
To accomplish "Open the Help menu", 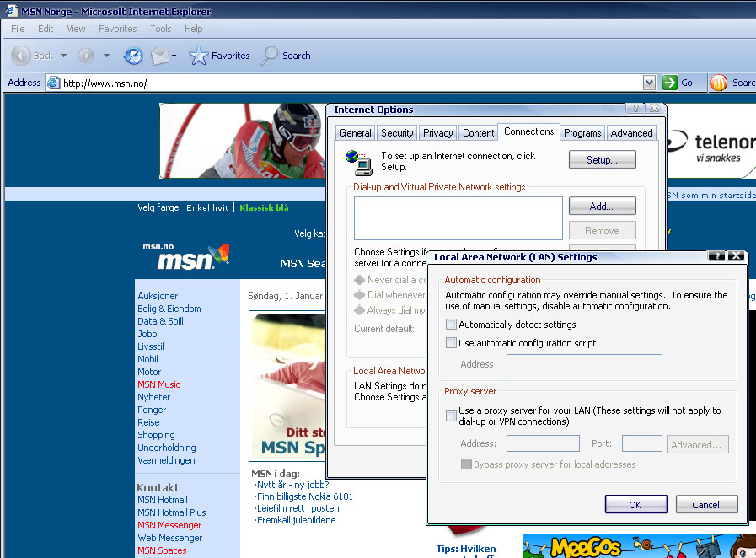I will click(193, 29).
